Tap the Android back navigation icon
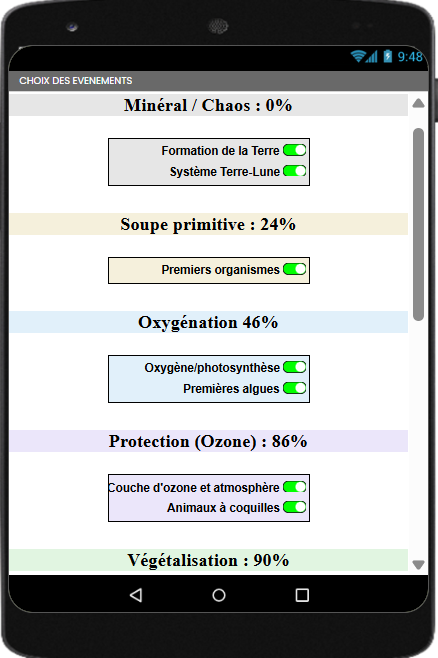 coord(136,595)
